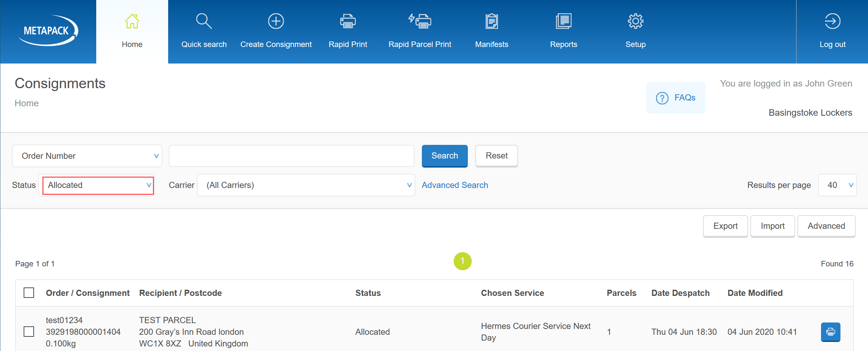Open Quick search magnifier icon
Screen dimensions: 868x351
204,22
